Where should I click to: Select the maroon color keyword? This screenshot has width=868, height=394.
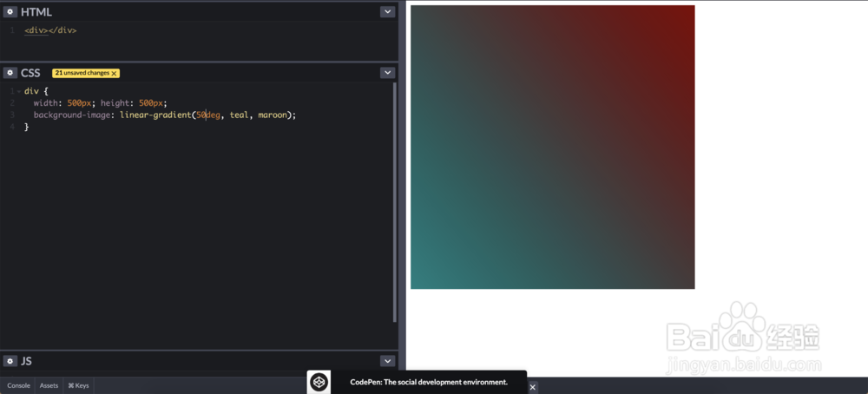[273, 115]
